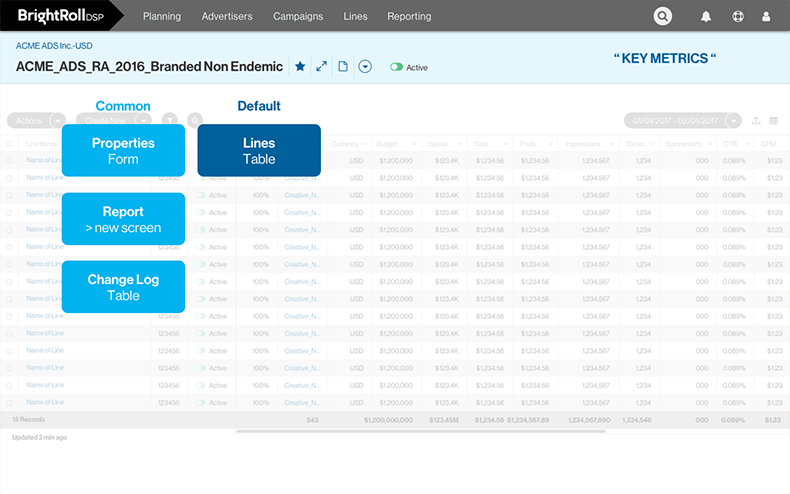This screenshot has height=494, width=790.
Task: Open the circled dropdown arrow next to campaign title
Action: click(365, 67)
